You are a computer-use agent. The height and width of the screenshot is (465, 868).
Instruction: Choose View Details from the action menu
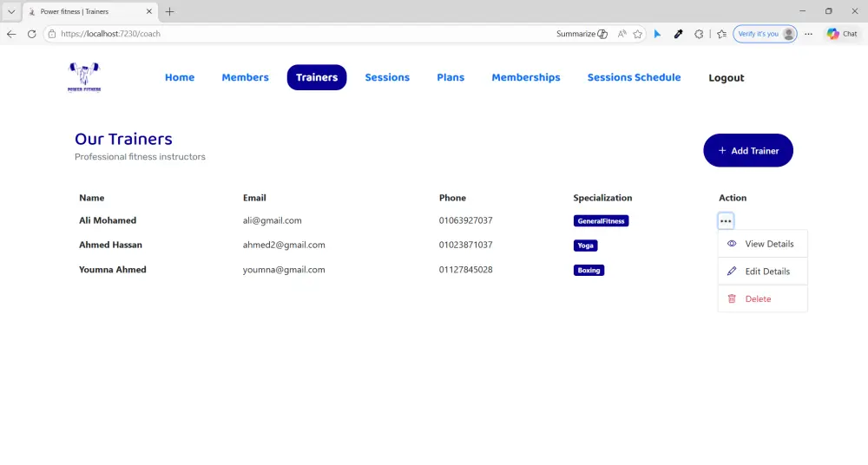pyautogui.click(x=762, y=244)
